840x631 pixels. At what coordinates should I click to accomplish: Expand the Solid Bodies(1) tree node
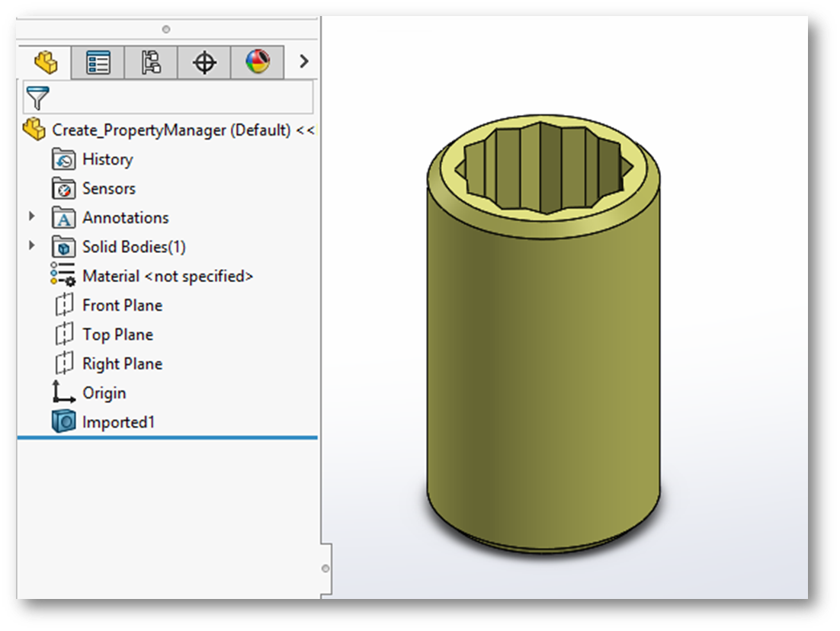(31, 246)
